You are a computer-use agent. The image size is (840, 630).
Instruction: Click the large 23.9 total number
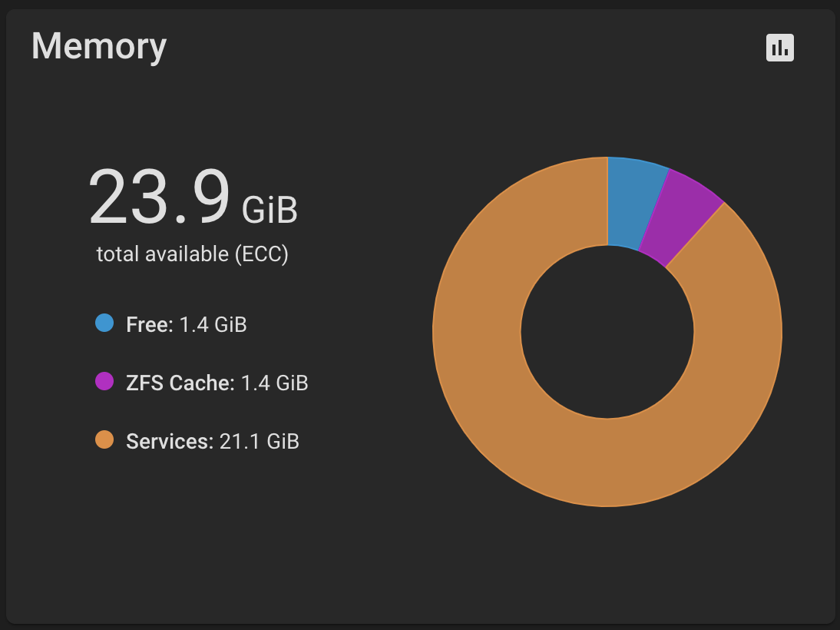pos(159,197)
